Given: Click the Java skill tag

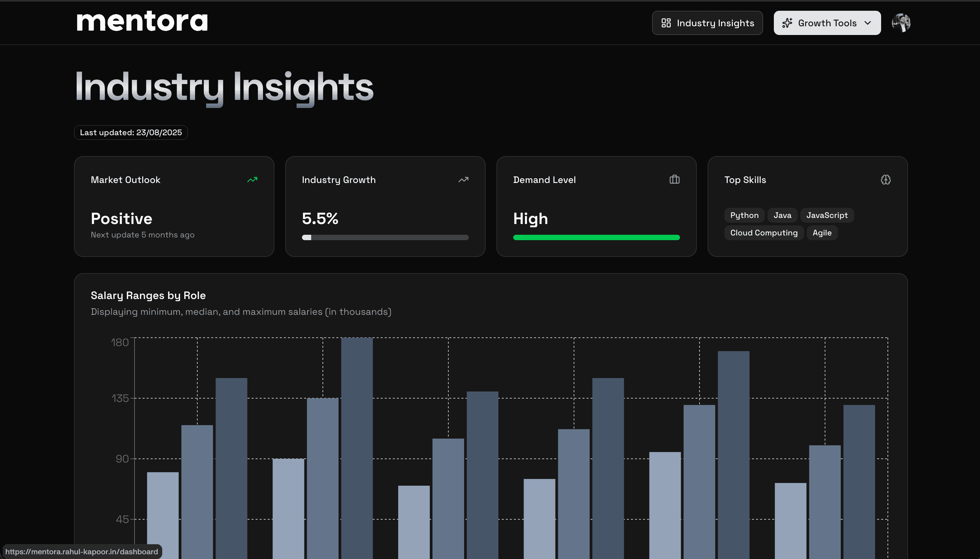Looking at the screenshot, I should [x=782, y=215].
